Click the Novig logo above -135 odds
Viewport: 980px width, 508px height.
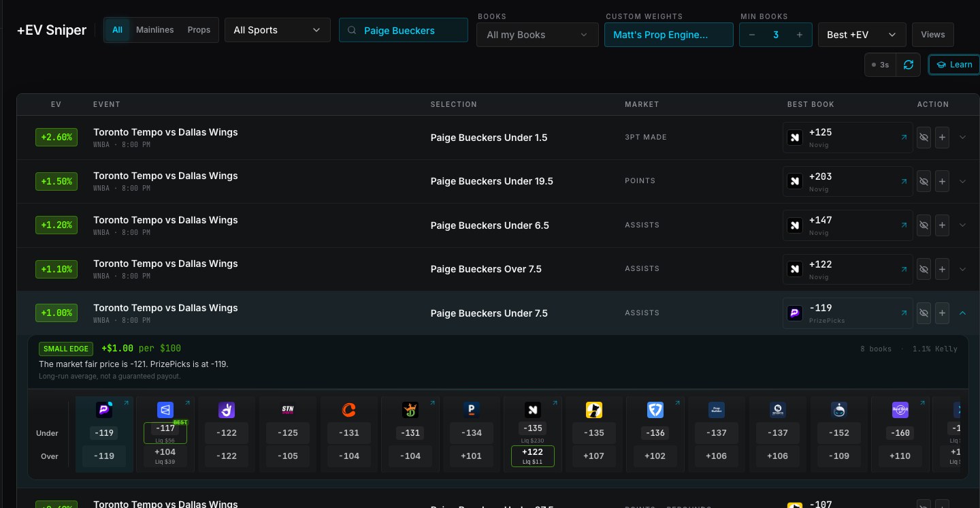pyautogui.click(x=532, y=409)
